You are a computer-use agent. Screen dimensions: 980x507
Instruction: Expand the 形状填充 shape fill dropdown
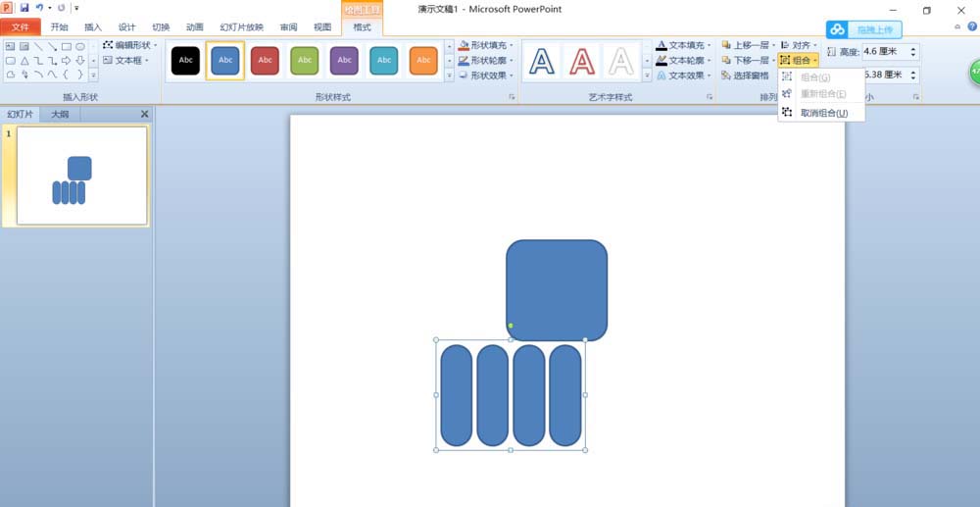486,45
